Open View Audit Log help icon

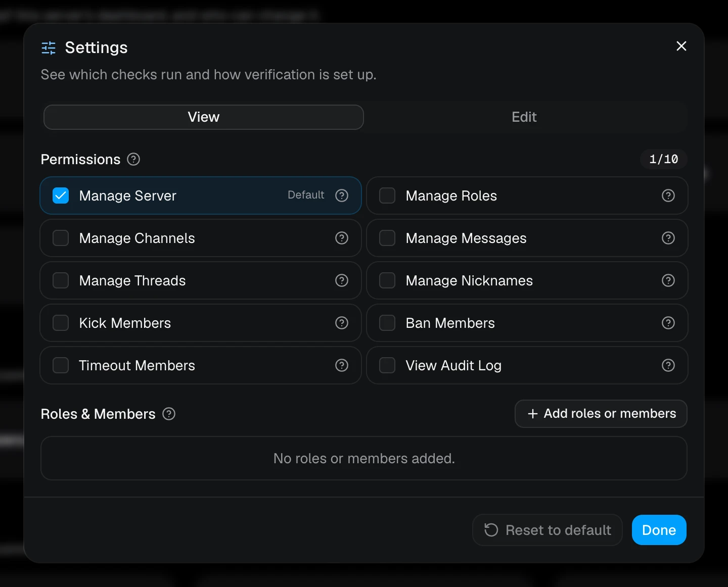668,365
